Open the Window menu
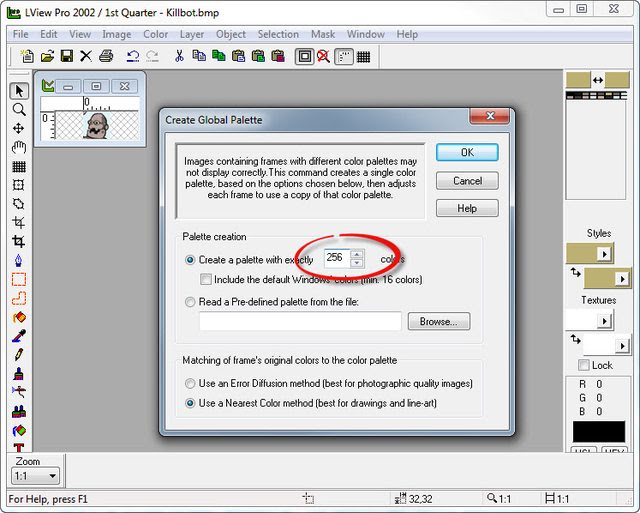This screenshot has width=640, height=513. point(366,34)
